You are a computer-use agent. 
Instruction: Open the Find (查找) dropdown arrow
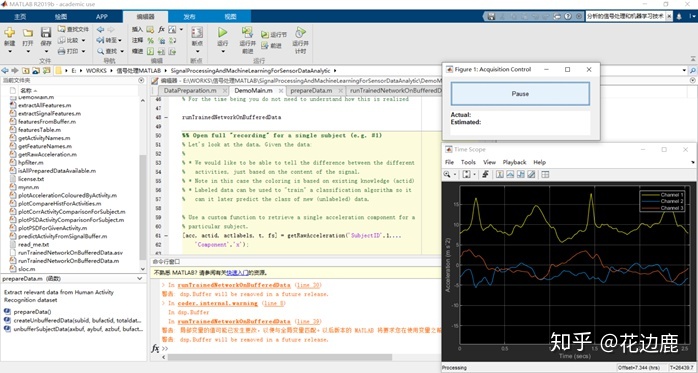point(121,52)
